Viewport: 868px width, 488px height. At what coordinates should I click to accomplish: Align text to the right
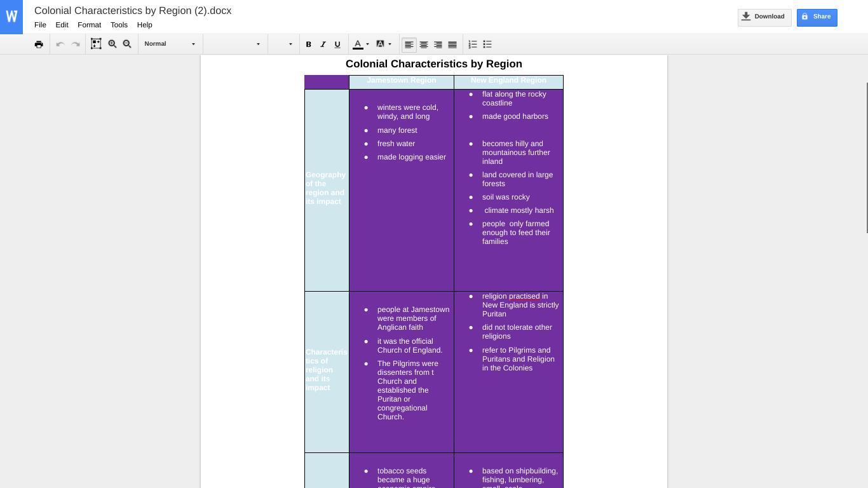(438, 44)
